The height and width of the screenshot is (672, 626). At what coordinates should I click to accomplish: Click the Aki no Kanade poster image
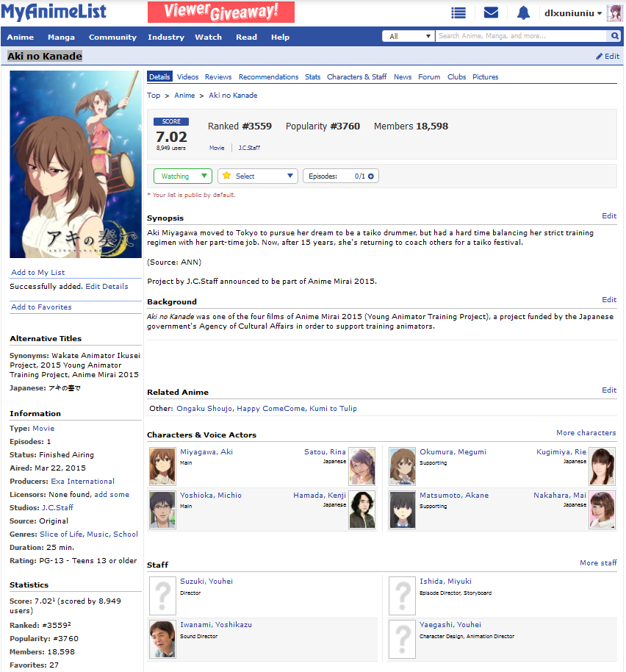coord(76,164)
